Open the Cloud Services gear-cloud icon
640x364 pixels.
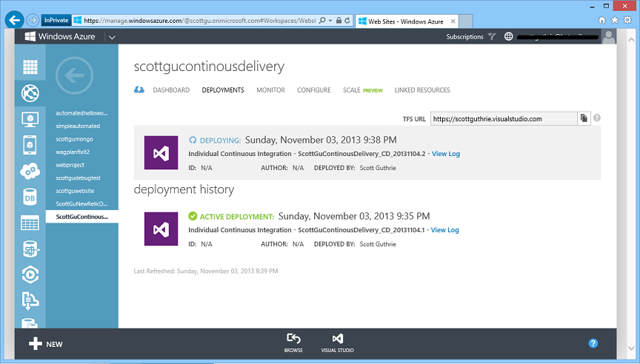30,171
